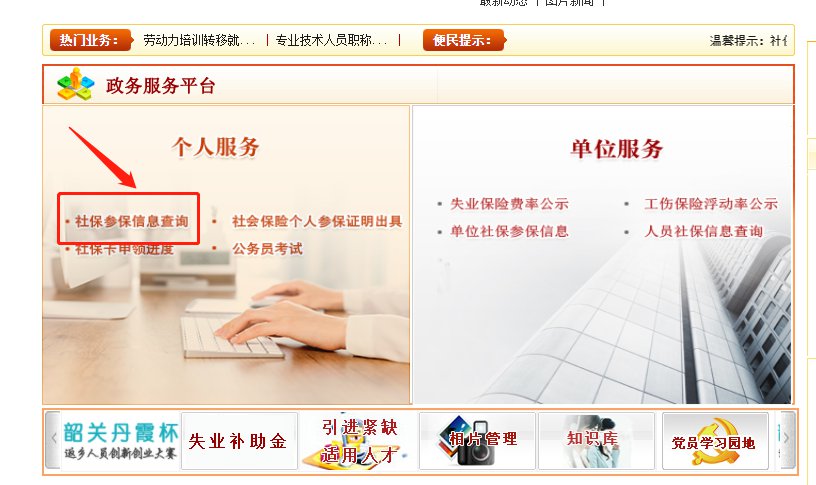Viewport: 816px width, 485px height.
Task: Open hot topic 专业技术人员职称... link
Action: click(332, 40)
